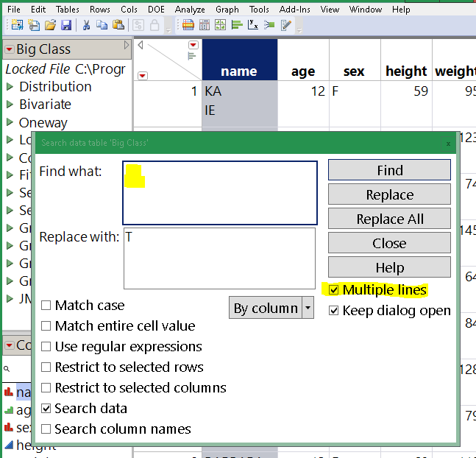Expand the Distribution script triangle
This screenshot has width=476, height=458.
(x=10, y=87)
